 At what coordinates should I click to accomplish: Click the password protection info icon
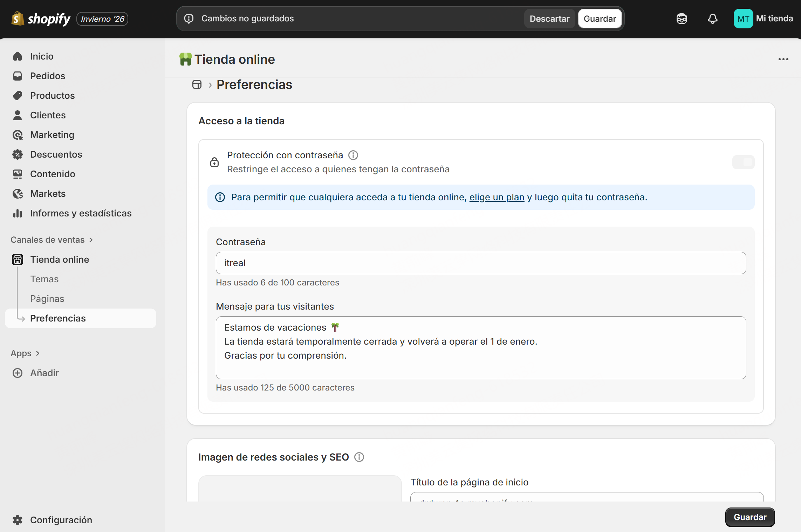[353, 155]
